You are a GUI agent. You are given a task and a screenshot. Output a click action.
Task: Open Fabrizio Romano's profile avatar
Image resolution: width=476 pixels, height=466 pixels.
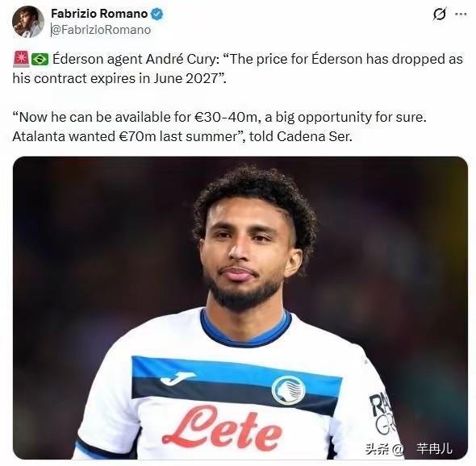28,22
